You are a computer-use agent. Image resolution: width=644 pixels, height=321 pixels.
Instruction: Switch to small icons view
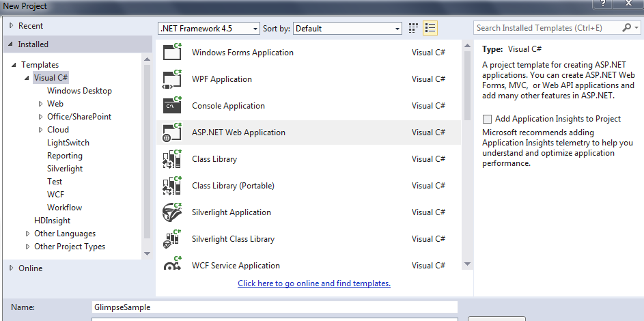(413, 28)
